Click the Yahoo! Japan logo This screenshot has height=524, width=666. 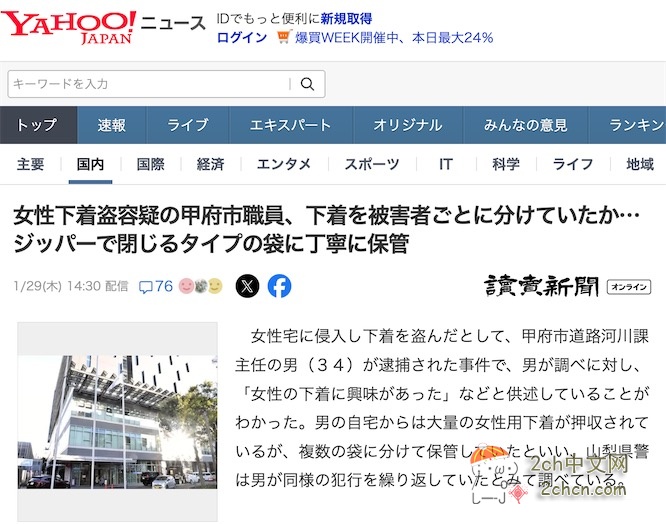(x=69, y=28)
